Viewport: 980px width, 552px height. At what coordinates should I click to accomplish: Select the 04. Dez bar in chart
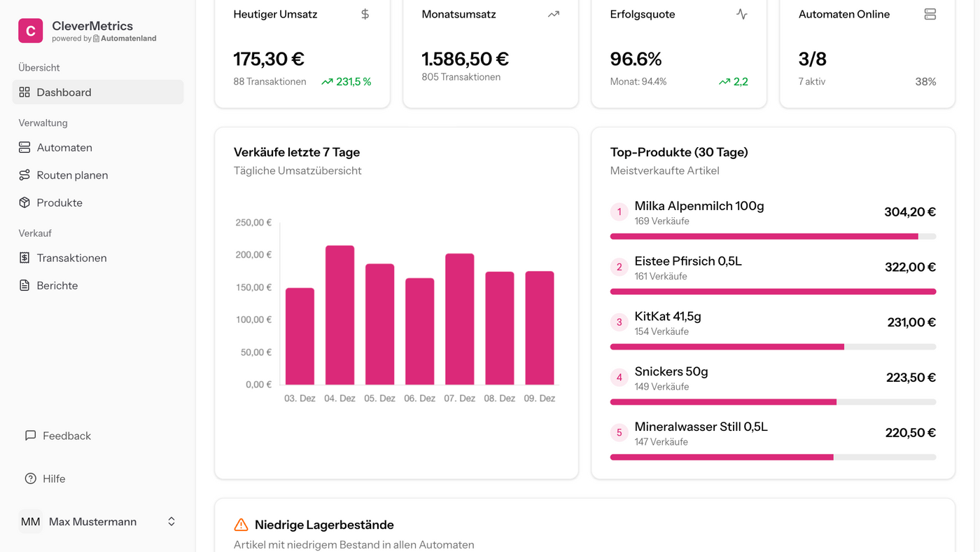[x=339, y=315]
